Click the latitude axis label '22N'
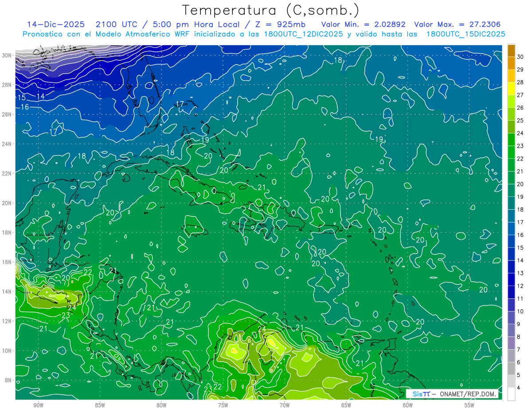532x411 pixels. coord(7,173)
